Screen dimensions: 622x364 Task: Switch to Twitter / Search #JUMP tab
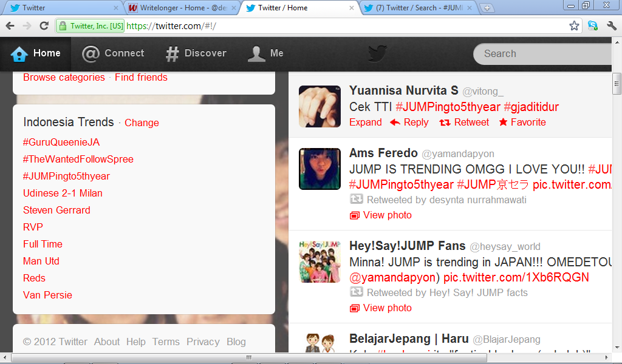419,8
